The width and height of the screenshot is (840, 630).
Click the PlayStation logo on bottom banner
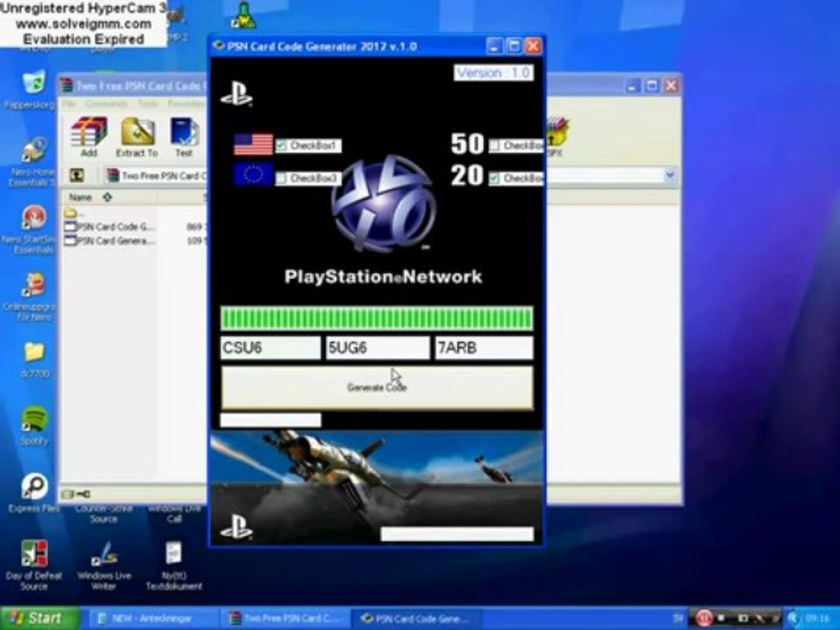(236, 526)
